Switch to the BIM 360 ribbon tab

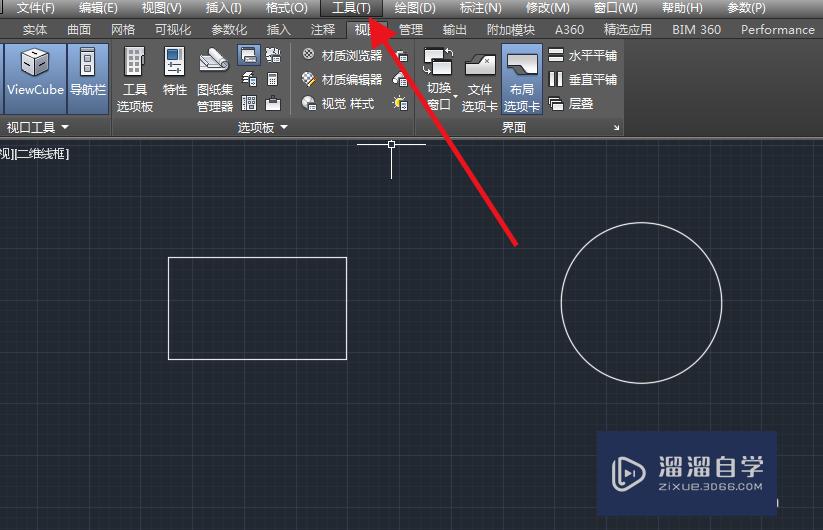pyautogui.click(x=697, y=30)
